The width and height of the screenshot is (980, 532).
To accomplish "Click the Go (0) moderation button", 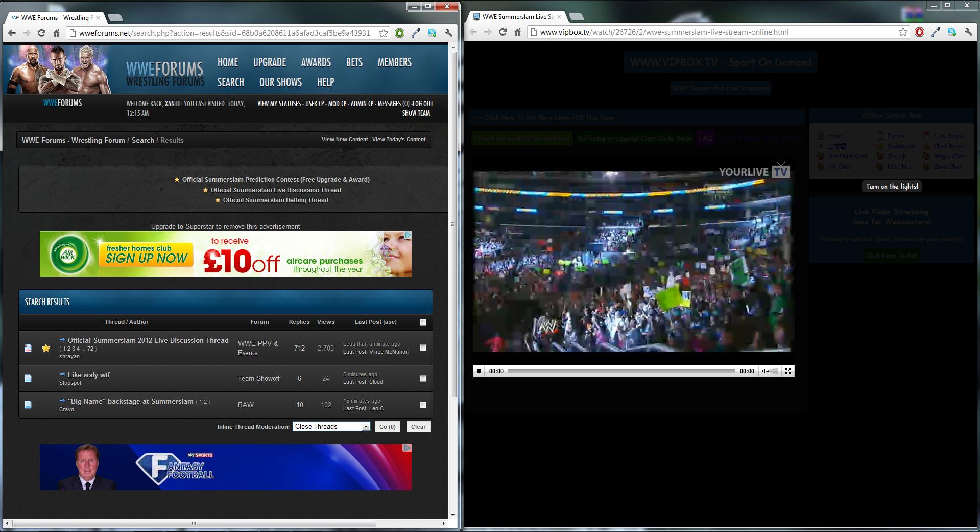I will [388, 427].
